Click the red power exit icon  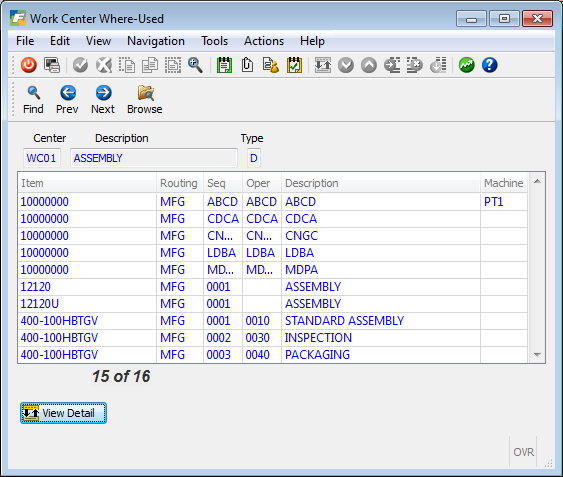(28, 65)
